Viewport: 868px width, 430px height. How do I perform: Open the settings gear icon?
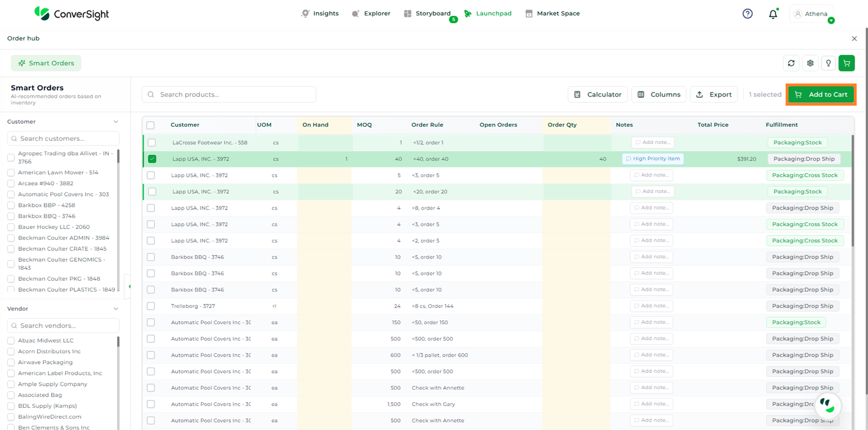point(811,63)
